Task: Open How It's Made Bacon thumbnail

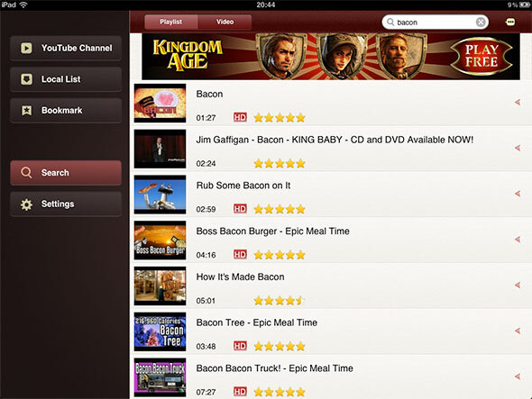Action: pyautogui.click(x=160, y=286)
